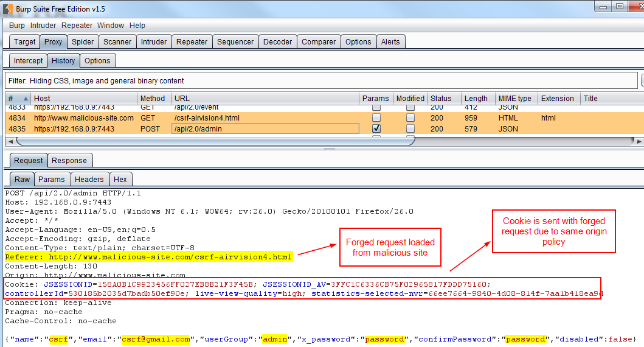Click the /api/2.0/admin URL cell
The width and height of the screenshot is (644, 347).
point(265,128)
